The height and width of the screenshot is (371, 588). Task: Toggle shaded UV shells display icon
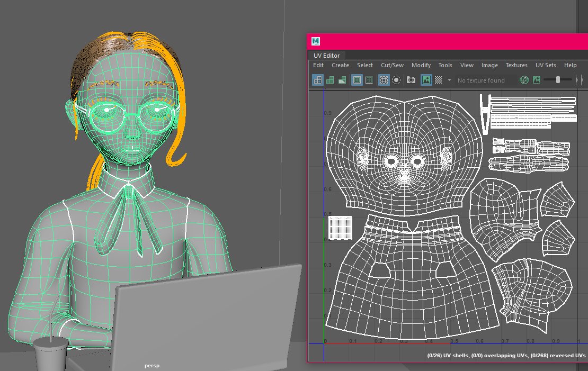[x=330, y=80]
